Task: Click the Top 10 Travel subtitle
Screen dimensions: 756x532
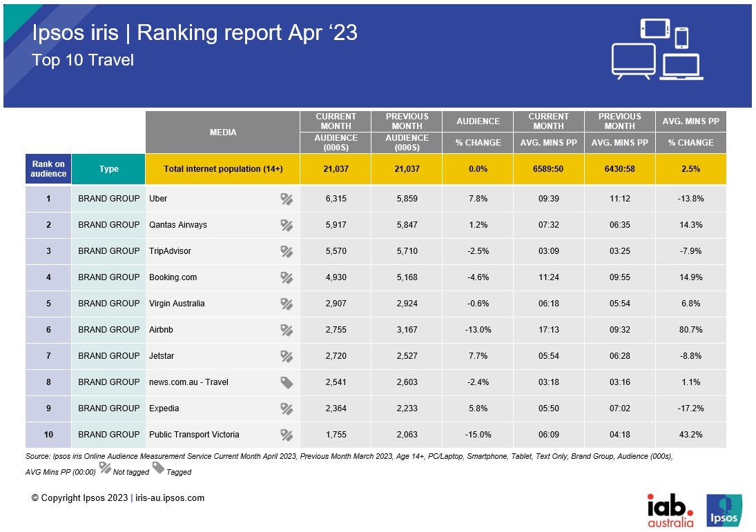Action: tap(83, 60)
